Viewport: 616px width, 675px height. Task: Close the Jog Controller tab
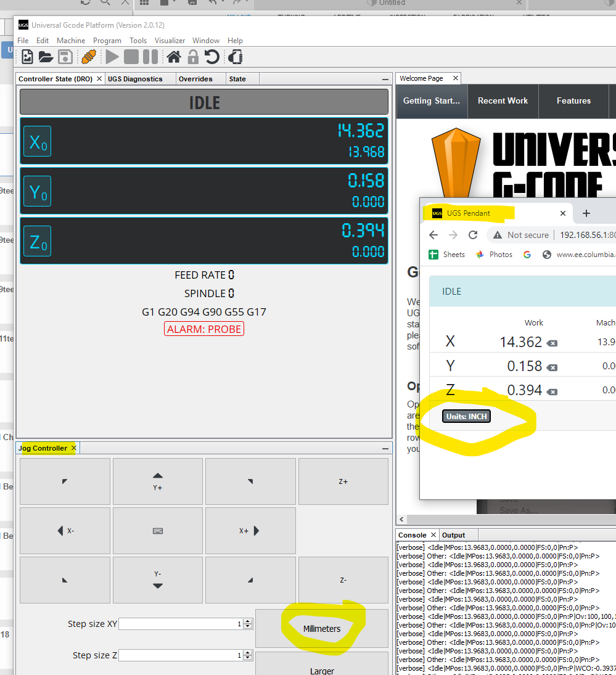click(x=73, y=448)
